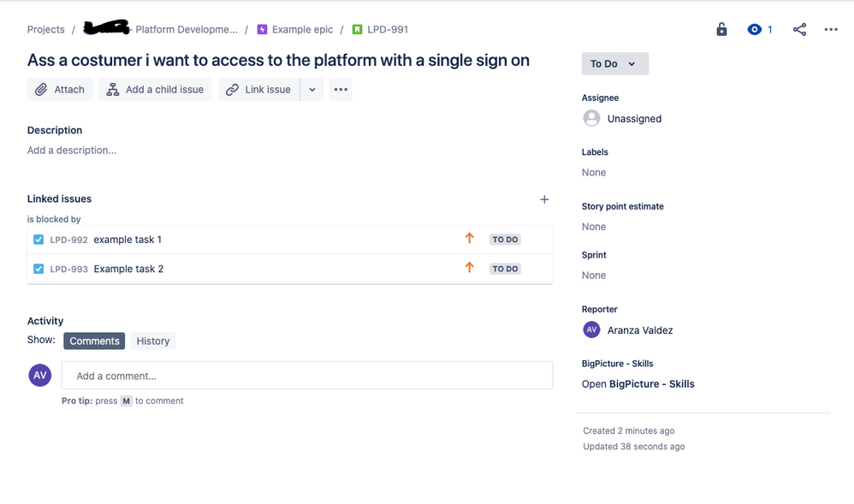
Task: Expand the chevron next to Link issue
Action: (312, 89)
